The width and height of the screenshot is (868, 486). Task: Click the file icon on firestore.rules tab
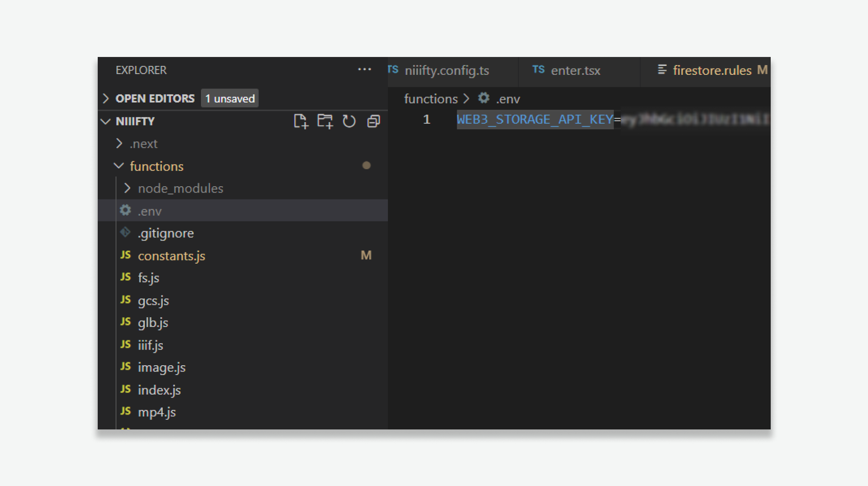pyautogui.click(x=662, y=70)
